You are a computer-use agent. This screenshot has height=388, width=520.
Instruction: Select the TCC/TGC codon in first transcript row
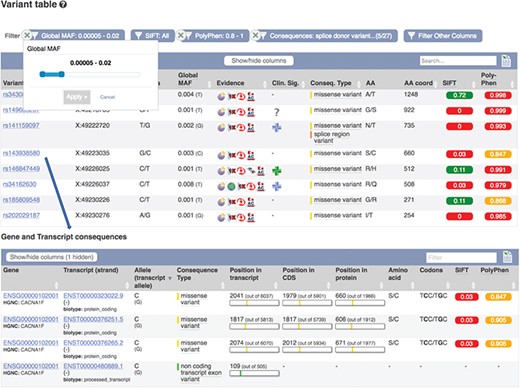click(x=433, y=296)
